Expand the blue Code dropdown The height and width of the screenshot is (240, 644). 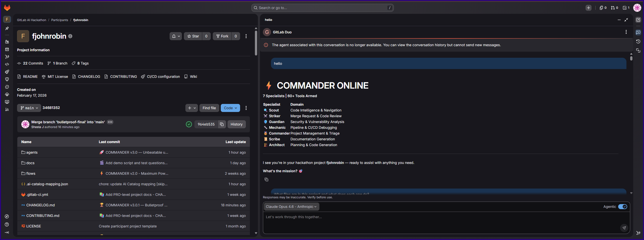230,108
